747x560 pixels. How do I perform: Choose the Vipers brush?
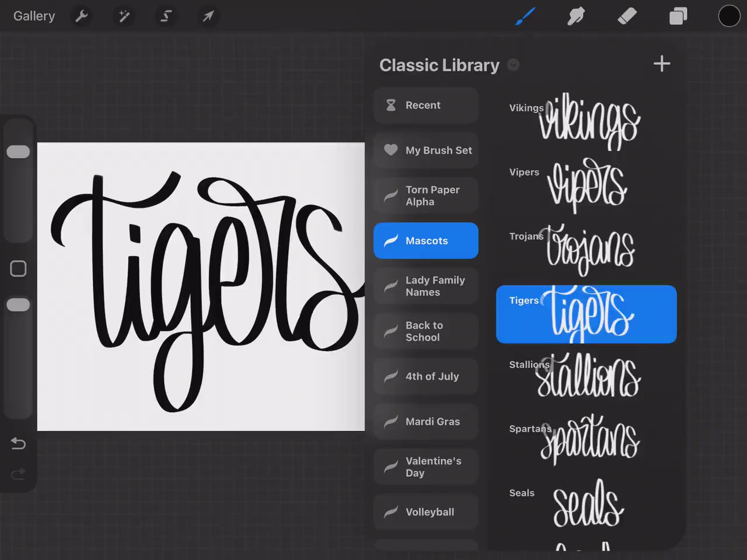[586, 185]
